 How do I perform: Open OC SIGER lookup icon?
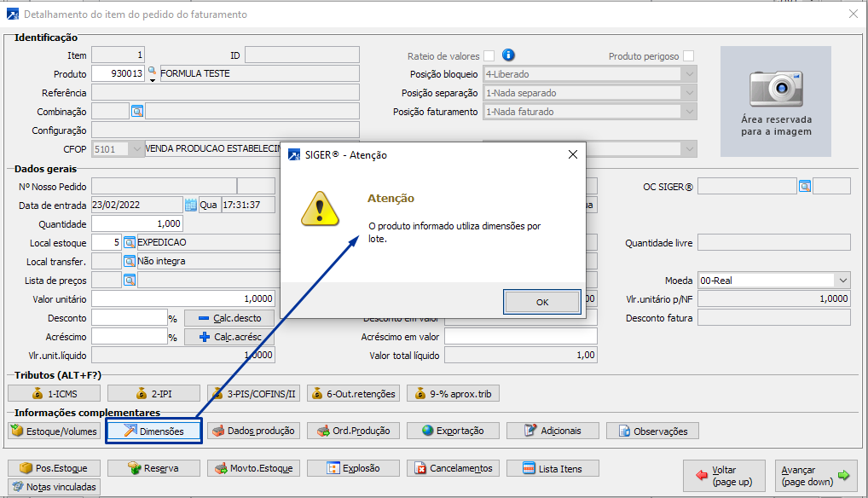click(805, 187)
